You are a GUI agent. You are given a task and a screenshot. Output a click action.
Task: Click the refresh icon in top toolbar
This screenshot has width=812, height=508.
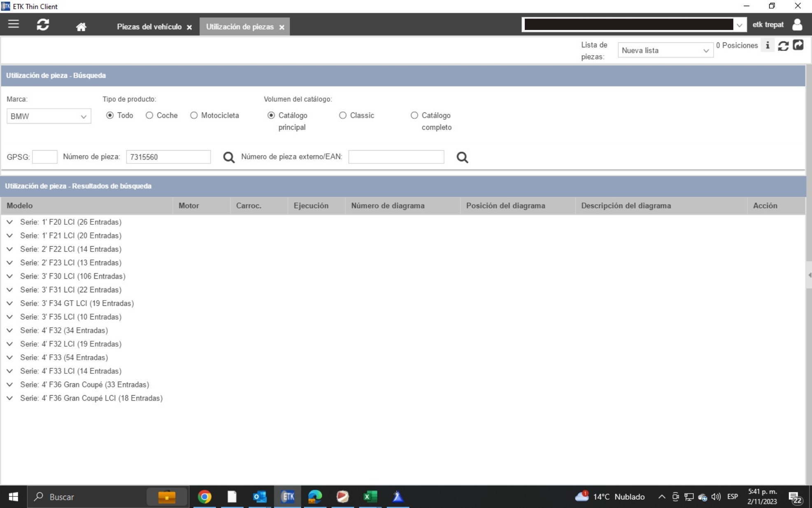click(x=43, y=25)
